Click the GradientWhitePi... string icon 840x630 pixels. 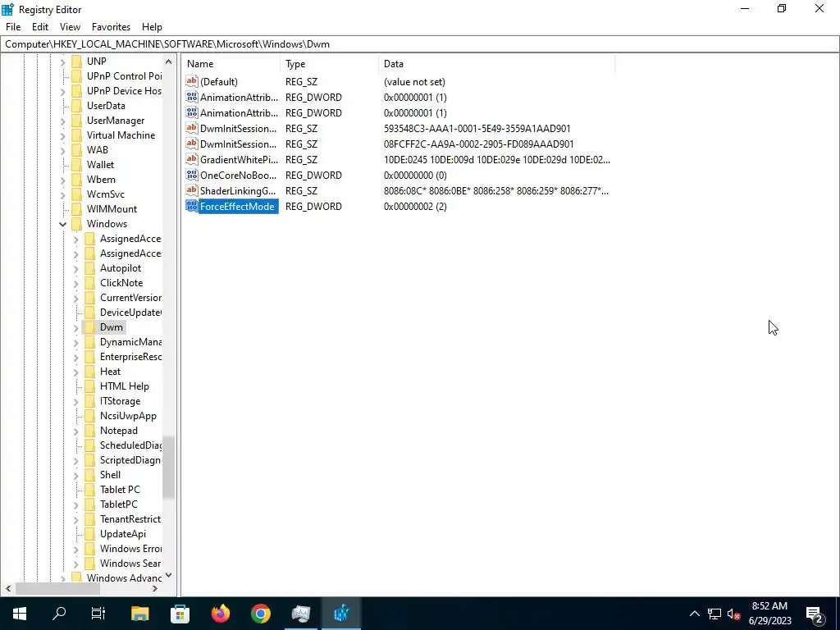pos(192,160)
